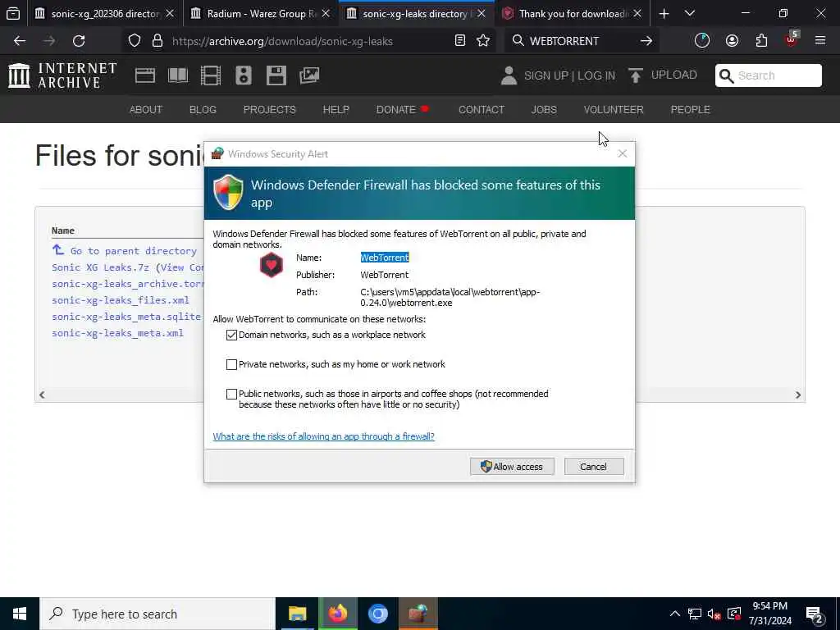Viewport: 840px width, 630px height.
Task: Click SIGN UP | LOG IN link
Action: (x=569, y=75)
